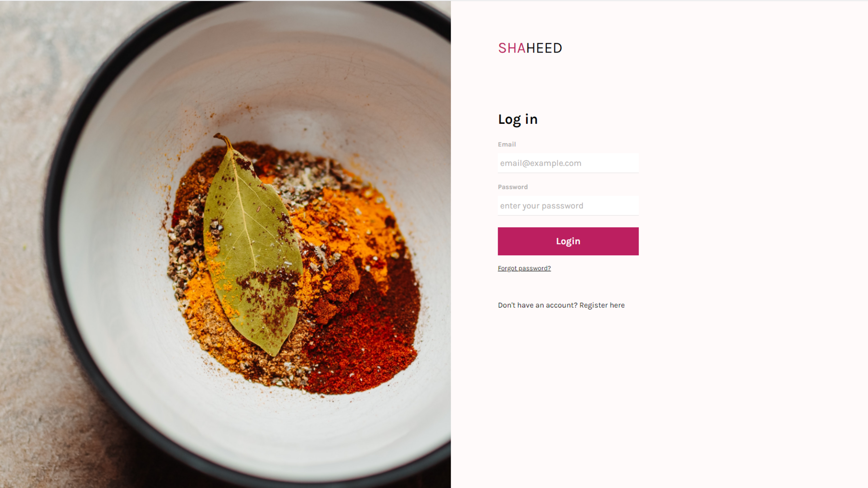Click the "Don't have an account?" text
The height and width of the screenshot is (488, 868).
(537, 305)
